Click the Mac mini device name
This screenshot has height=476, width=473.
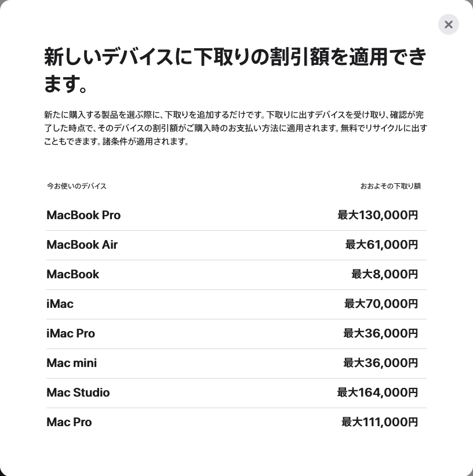pos(72,363)
